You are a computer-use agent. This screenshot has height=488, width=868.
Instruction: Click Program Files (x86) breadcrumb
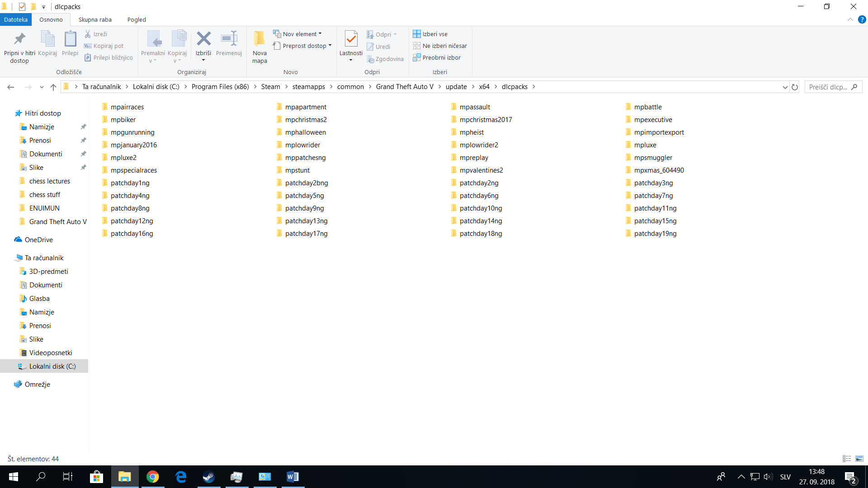click(x=220, y=87)
